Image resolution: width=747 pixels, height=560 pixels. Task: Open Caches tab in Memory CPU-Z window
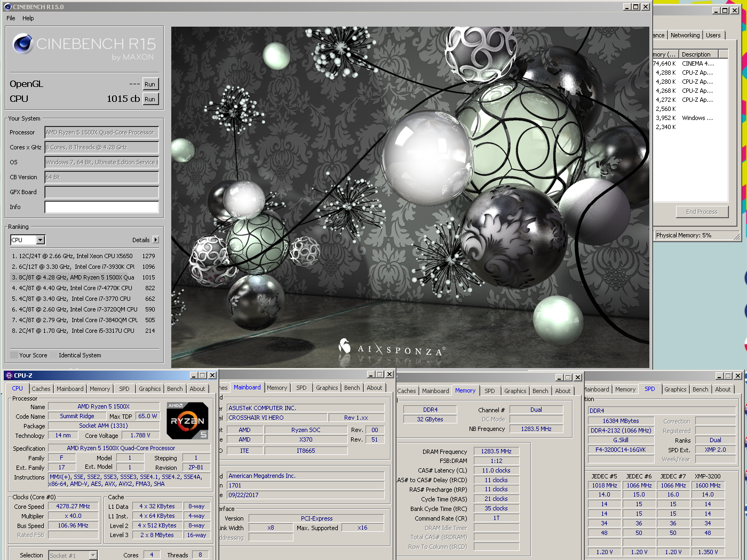coord(407,391)
